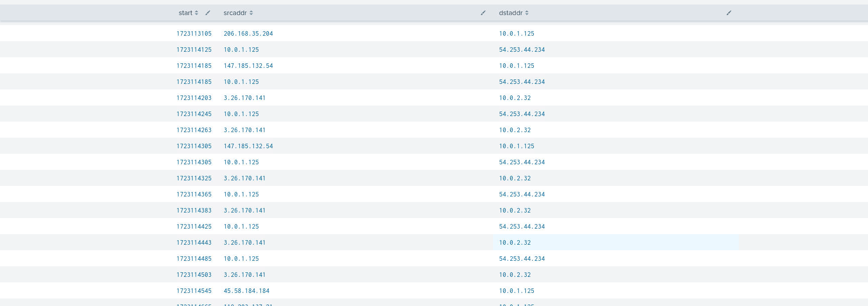Click start value 1723114383

point(194,211)
